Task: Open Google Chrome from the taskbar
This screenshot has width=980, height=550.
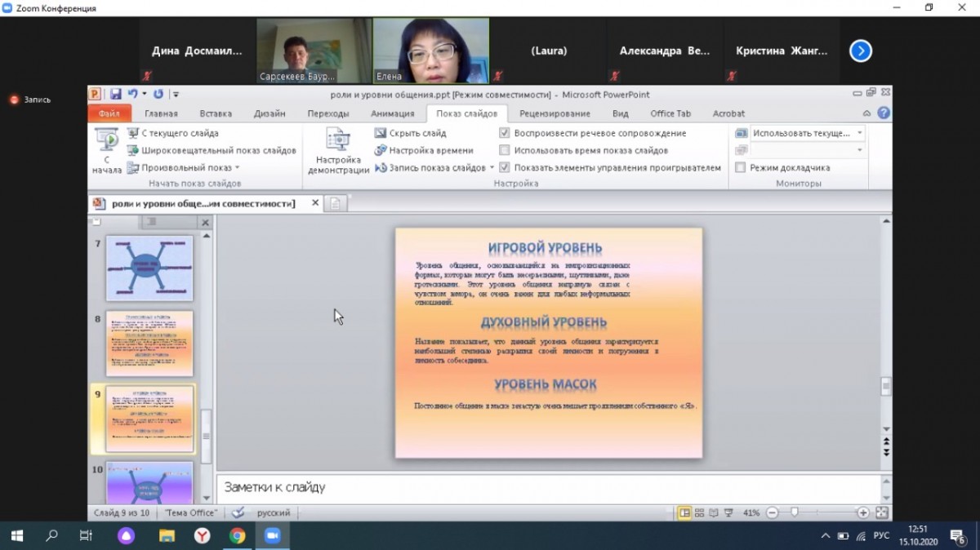Action: pos(237,536)
